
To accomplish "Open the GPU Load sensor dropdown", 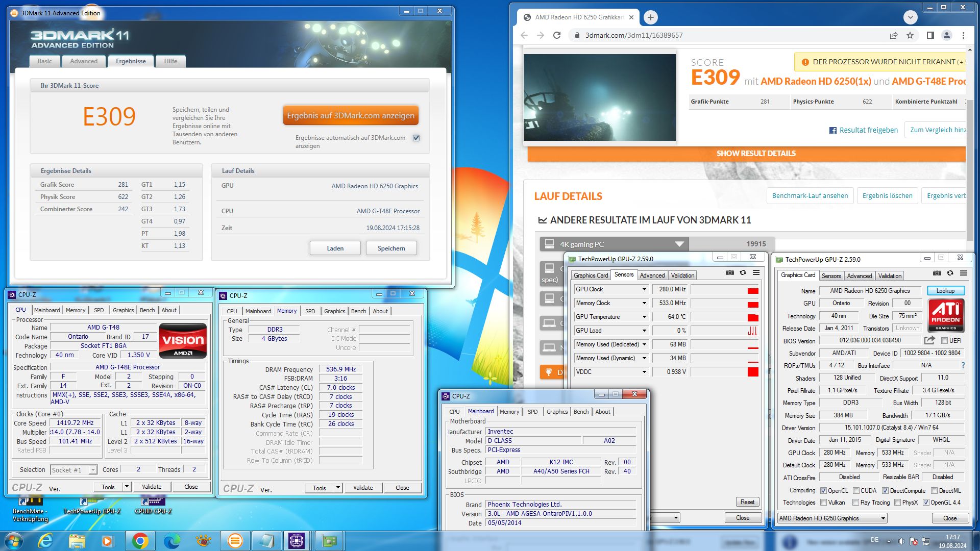I will [644, 331].
